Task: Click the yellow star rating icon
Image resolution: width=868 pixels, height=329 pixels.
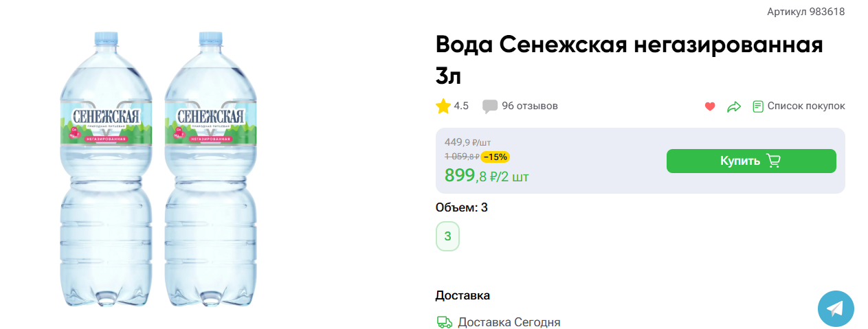Action: [443, 106]
